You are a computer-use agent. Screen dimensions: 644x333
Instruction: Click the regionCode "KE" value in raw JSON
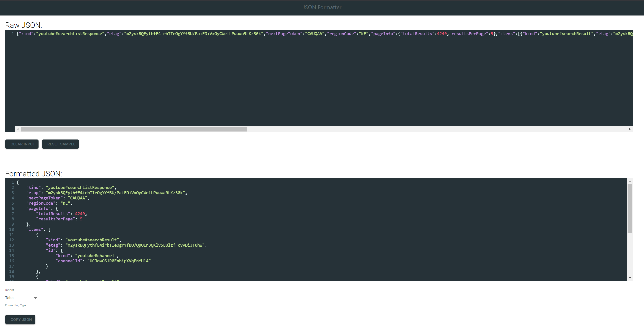(364, 34)
